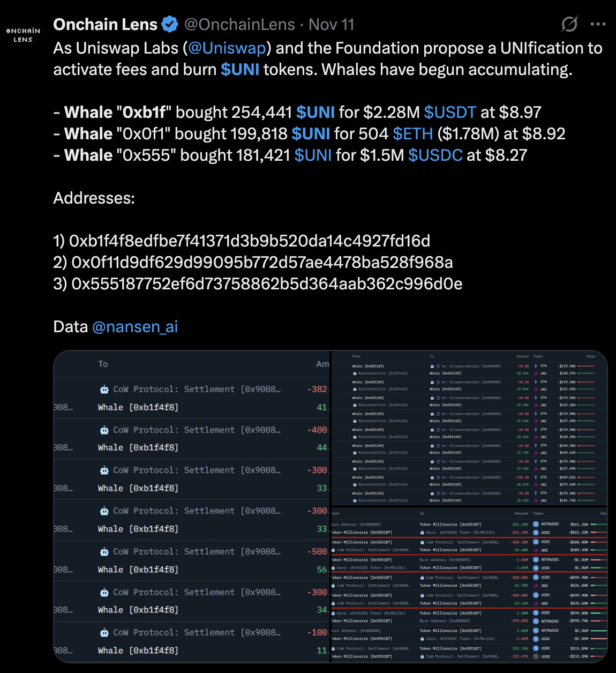The width and height of the screenshot is (616, 673).
Task: Click $UNI cashtag in the 0x0f1 whale line
Action: 311,134
